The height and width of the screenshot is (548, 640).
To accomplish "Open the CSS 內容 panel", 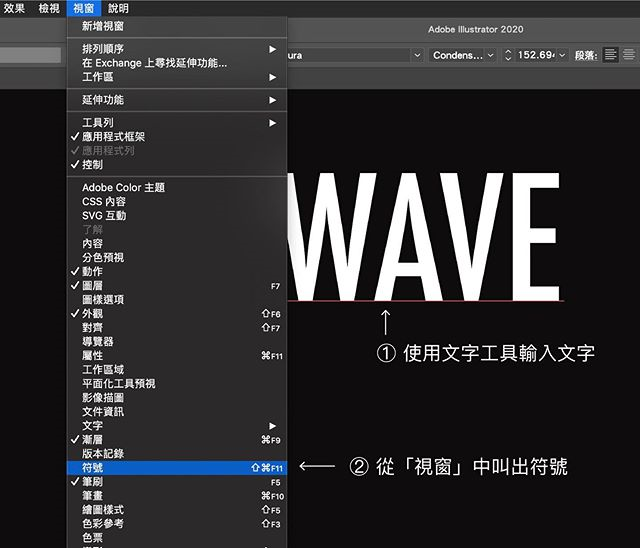I will (177, 201).
